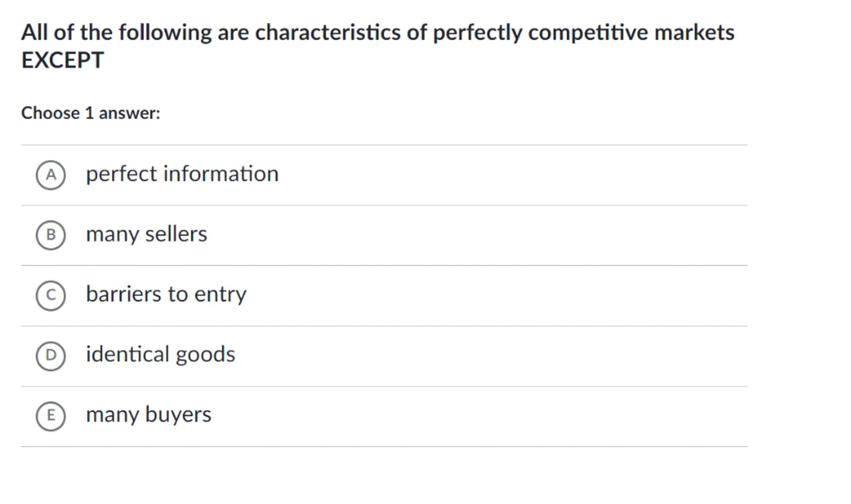Click the word 'entry' in option C
851x504 pixels.
[x=220, y=294]
